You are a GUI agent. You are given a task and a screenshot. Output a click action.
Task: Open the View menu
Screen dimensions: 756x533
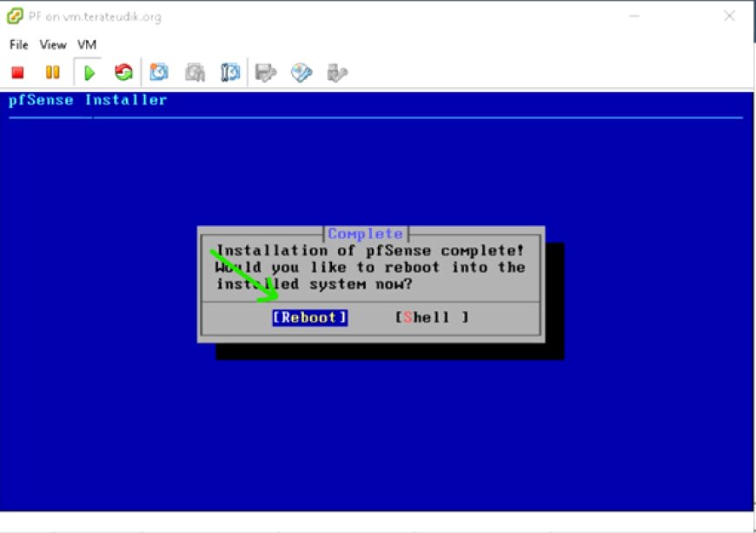53,45
